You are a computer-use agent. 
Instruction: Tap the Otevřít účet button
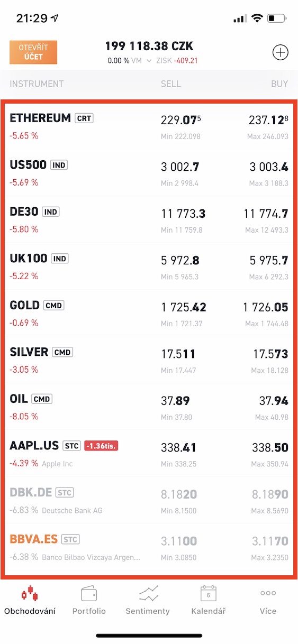click(33, 52)
